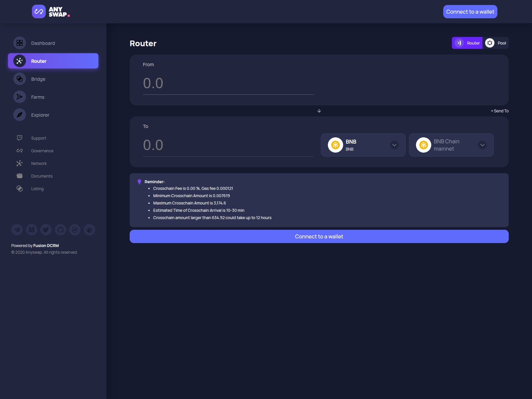Click the 'Crosschain Fee is 0.00 %' line
The image size is (532, 399).
[193, 189]
